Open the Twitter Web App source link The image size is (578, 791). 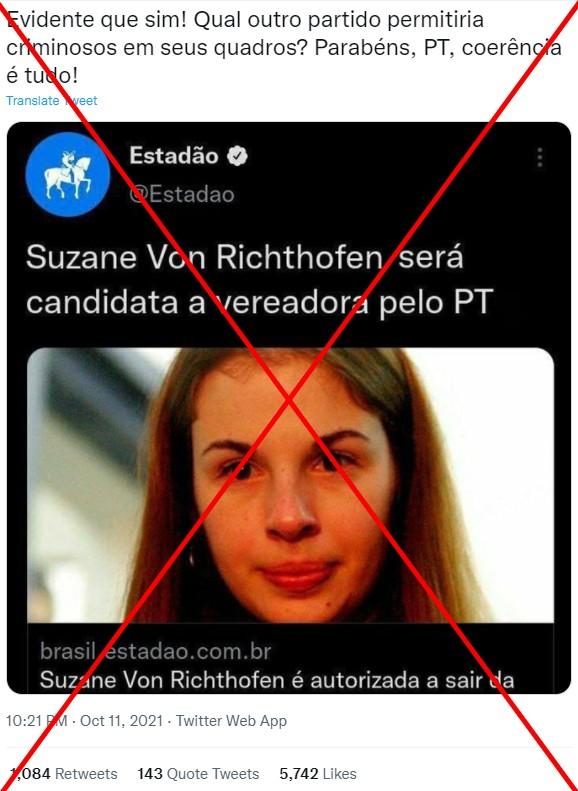point(231,721)
